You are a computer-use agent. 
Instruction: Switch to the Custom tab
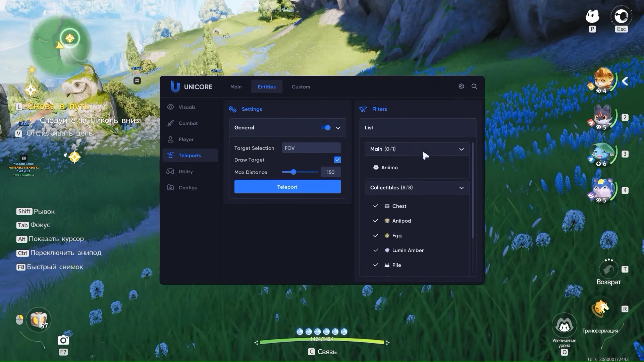(x=301, y=87)
